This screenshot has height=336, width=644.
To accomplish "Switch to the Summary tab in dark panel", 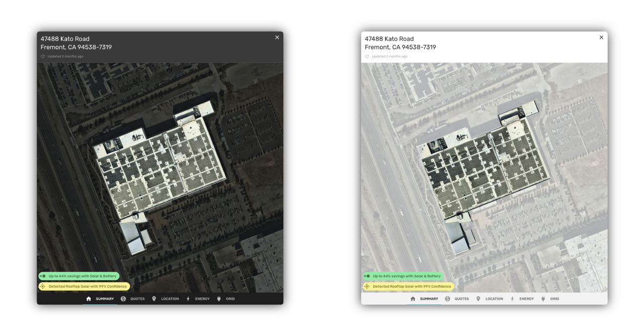I will 100,299.
